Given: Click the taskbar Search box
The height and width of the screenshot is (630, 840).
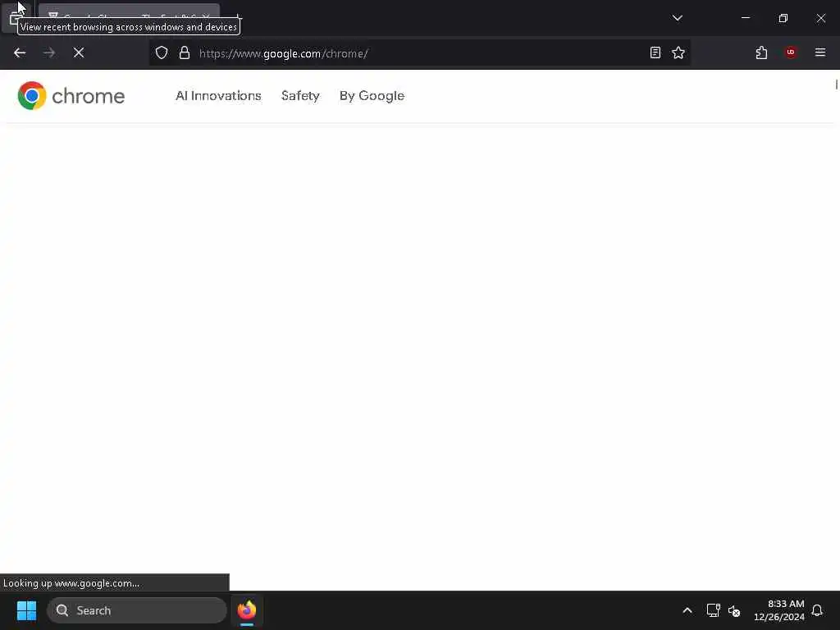Looking at the screenshot, I should pyautogui.click(x=137, y=610).
